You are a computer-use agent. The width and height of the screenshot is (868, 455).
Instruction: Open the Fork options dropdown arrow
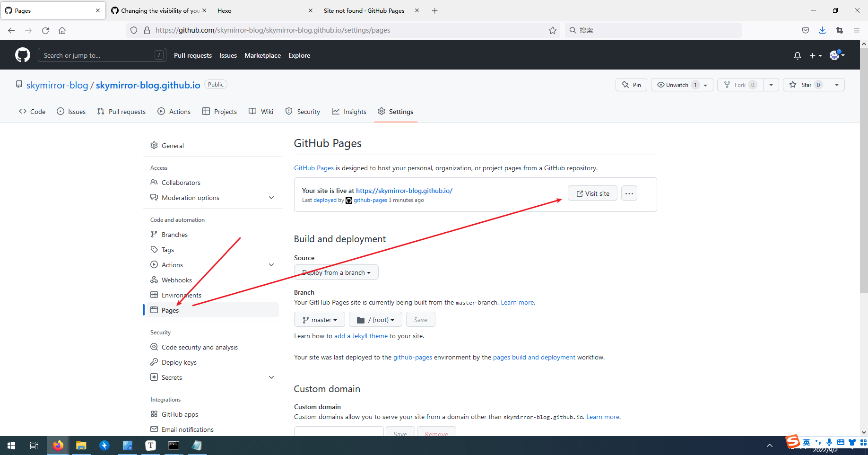(771, 85)
